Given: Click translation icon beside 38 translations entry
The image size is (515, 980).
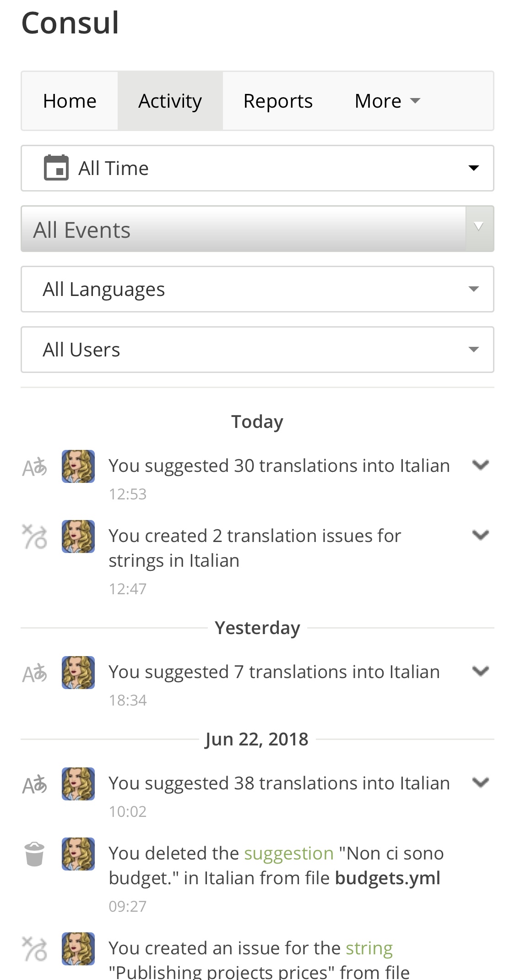Looking at the screenshot, I should point(35,784).
